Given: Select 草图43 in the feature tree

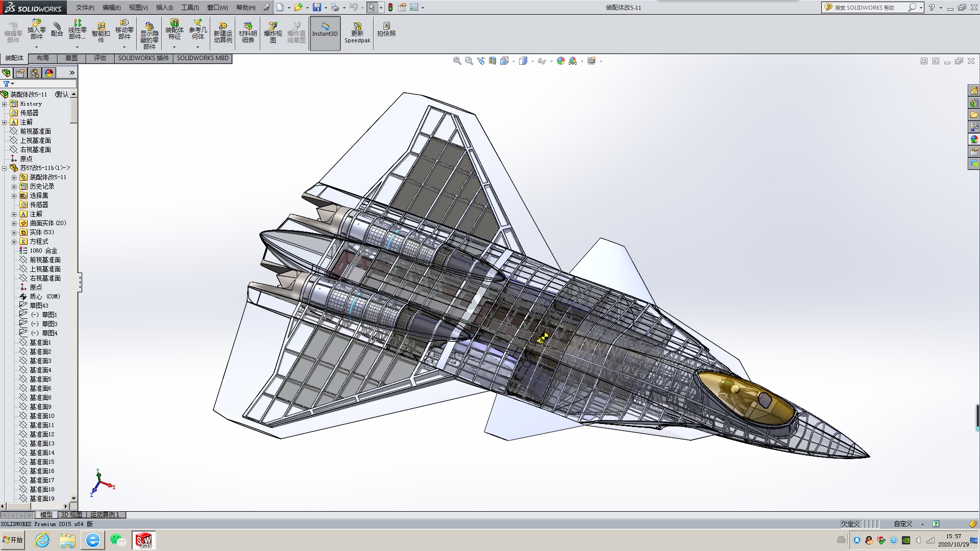Looking at the screenshot, I should pos(34,306).
